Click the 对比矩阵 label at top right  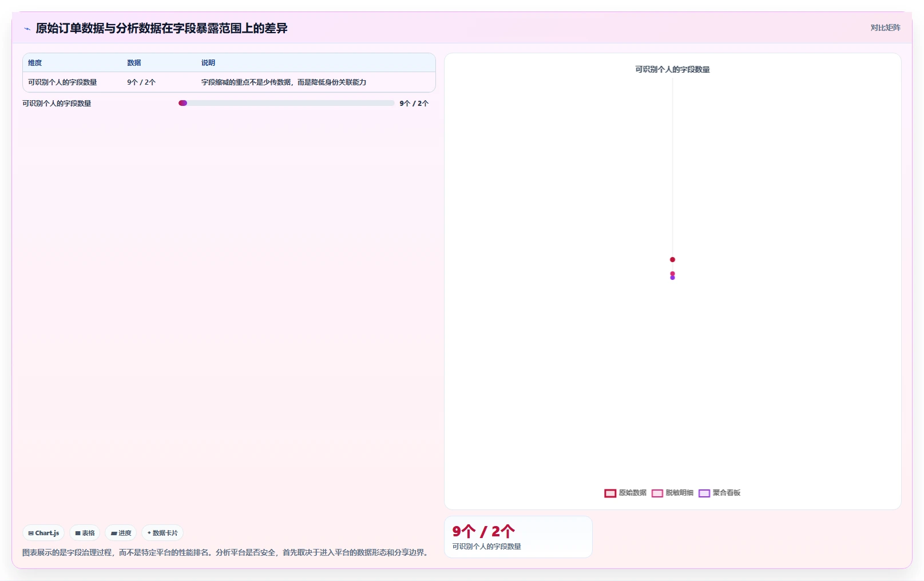tap(885, 27)
